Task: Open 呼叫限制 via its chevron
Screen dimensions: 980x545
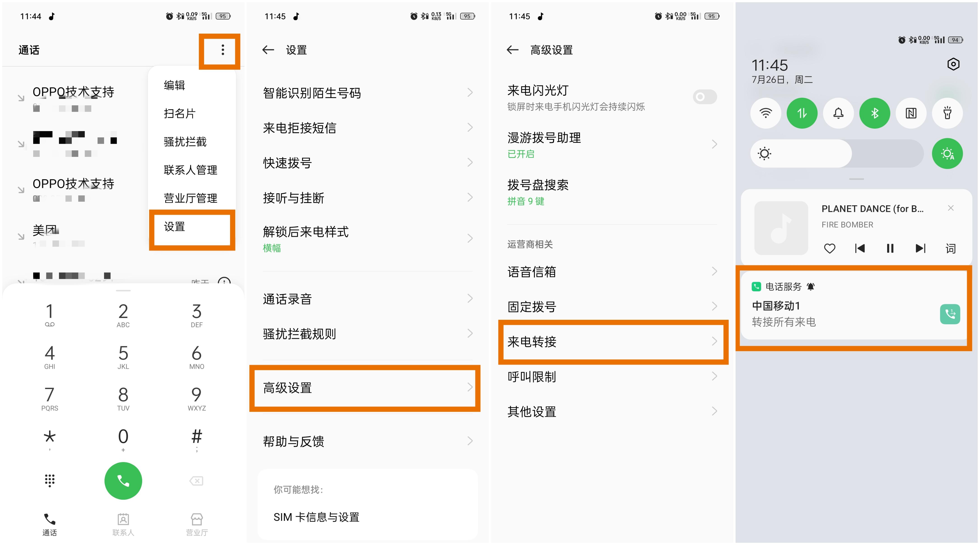Action: point(714,376)
